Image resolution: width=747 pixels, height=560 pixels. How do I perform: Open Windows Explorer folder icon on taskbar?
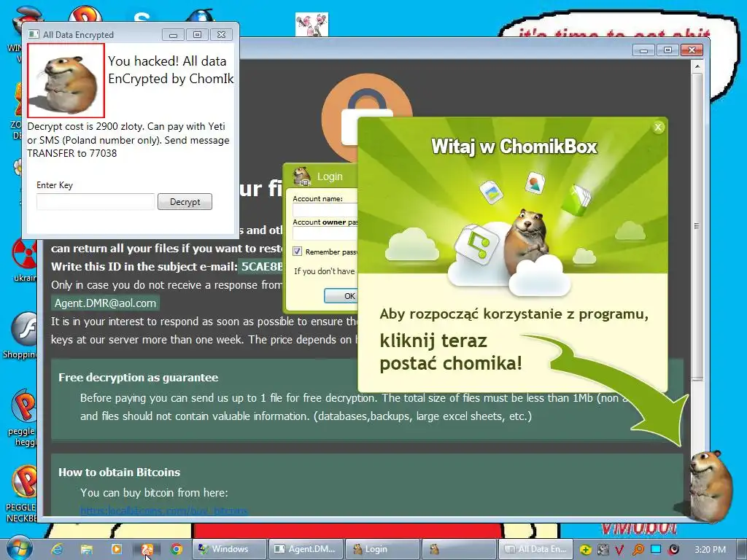tap(87, 549)
